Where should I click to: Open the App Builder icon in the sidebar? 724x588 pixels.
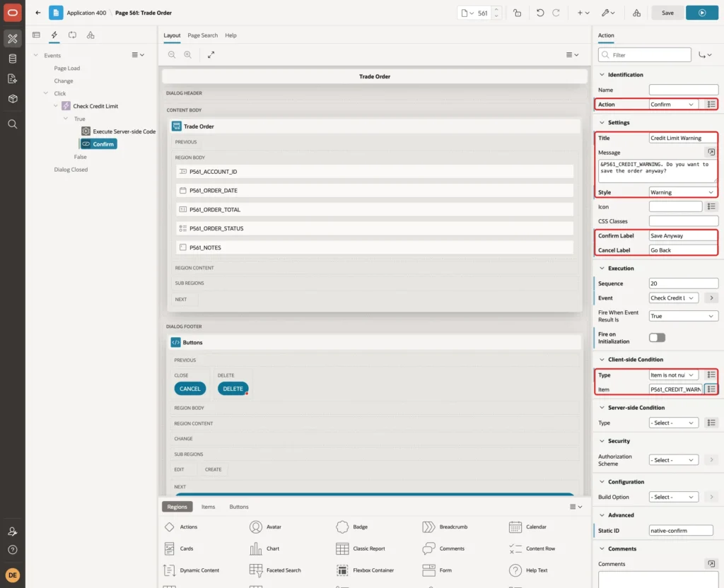13,38
